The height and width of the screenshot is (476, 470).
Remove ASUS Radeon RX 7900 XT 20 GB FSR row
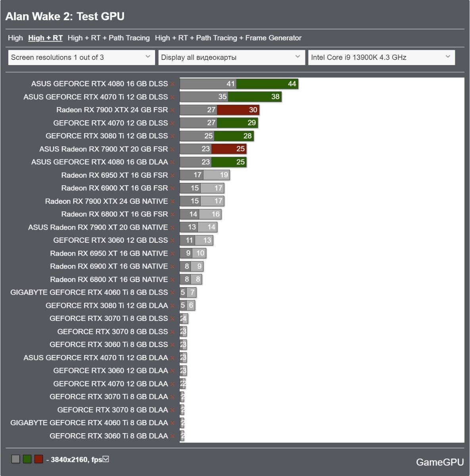173,149
